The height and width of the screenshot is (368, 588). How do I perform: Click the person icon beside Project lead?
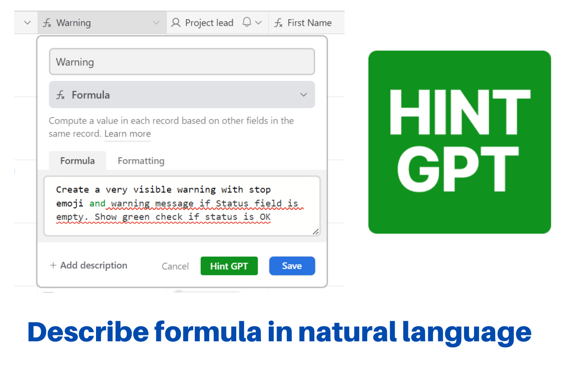pyautogui.click(x=175, y=23)
